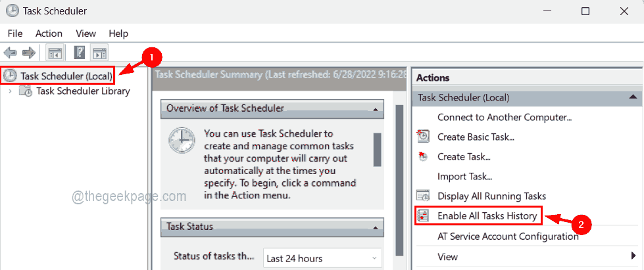Open Help via the toolbar question-mark icon
The height and width of the screenshot is (270, 644).
click(80, 53)
